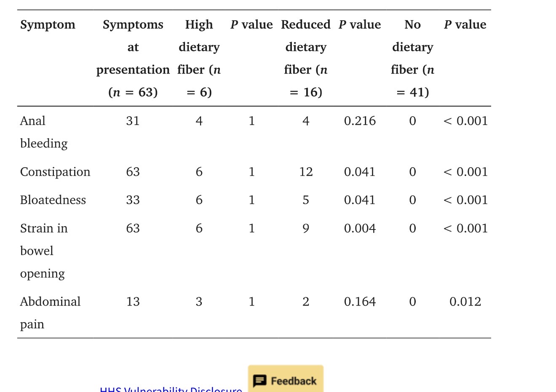Image resolution: width=556 pixels, height=392 pixels.
Task: Select the Anal bleeding row label
Action: pos(44,132)
